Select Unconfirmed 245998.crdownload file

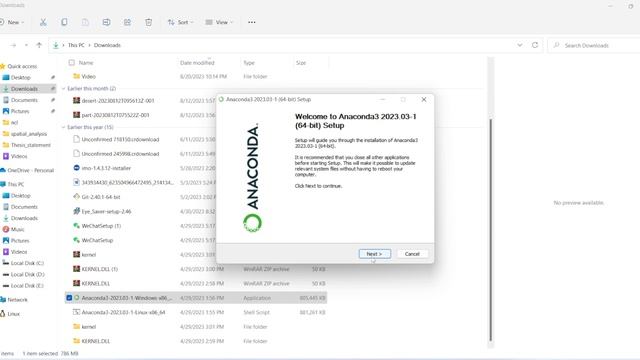pos(120,154)
